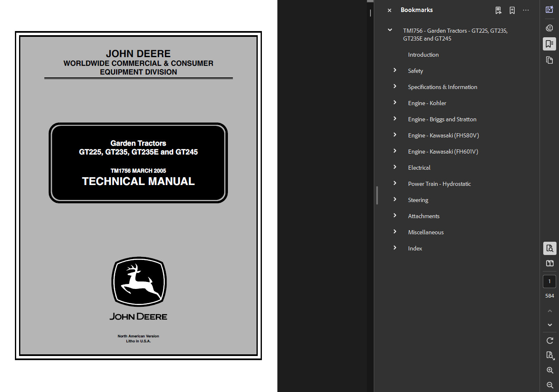Add a new bookmark via the bookmark plus icon
Viewport: 559px width, 392px height.
point(512,10)
